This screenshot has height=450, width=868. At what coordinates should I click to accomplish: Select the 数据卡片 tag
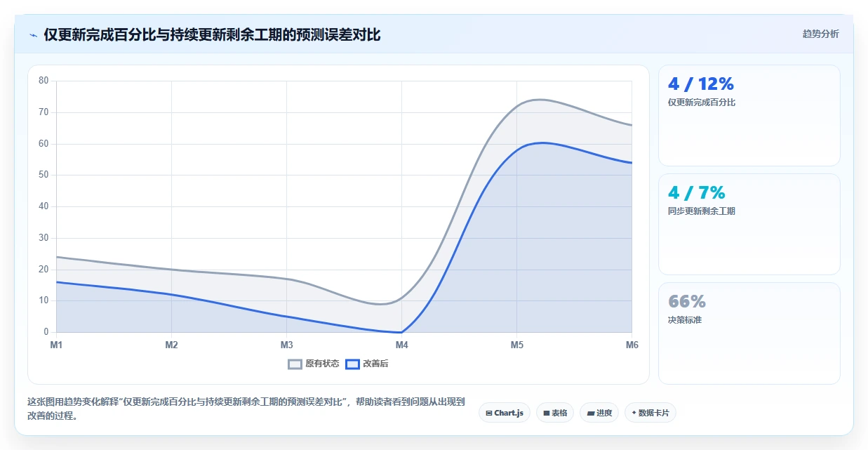click(x=650, y=413)
